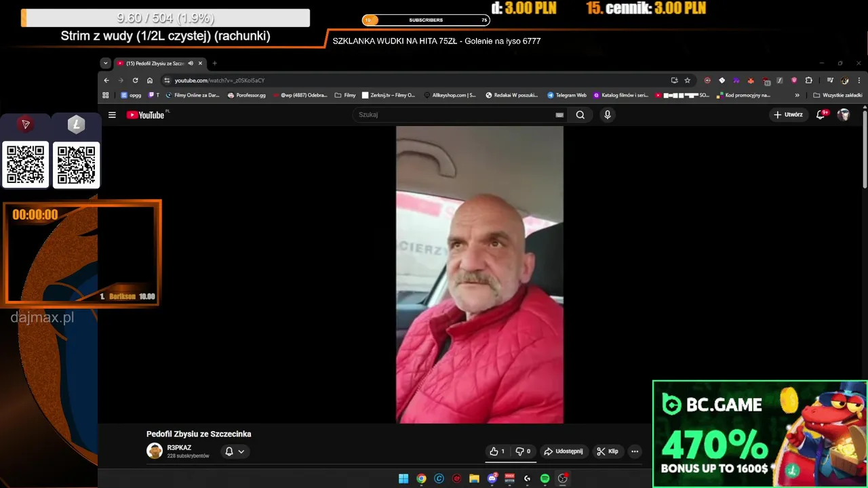This screenshot has width=868, height=488.
Task: Start voice search with microphone icon
Action: coord(608,115)
